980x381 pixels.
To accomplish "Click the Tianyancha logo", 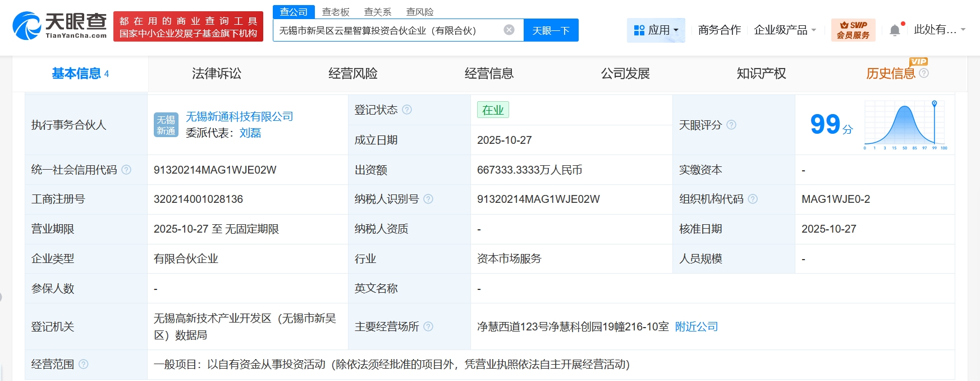I will (59, 26).
